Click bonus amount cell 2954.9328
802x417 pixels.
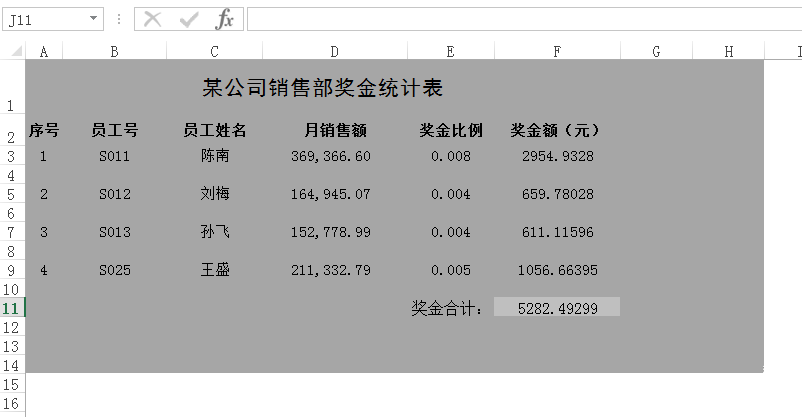point(558,156)
